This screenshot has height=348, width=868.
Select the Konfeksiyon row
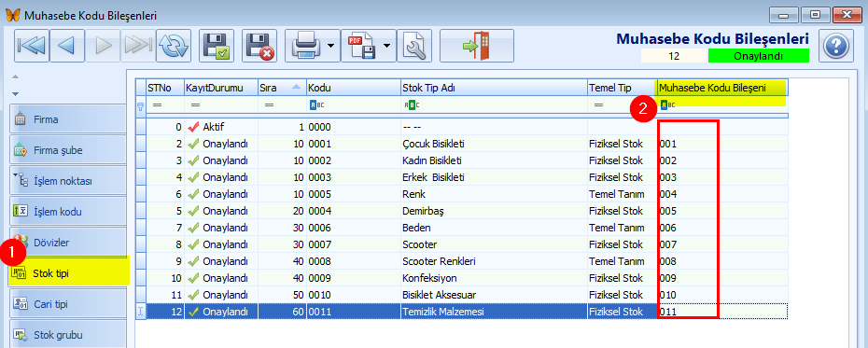pyautogui.click(x=462, y=277)
